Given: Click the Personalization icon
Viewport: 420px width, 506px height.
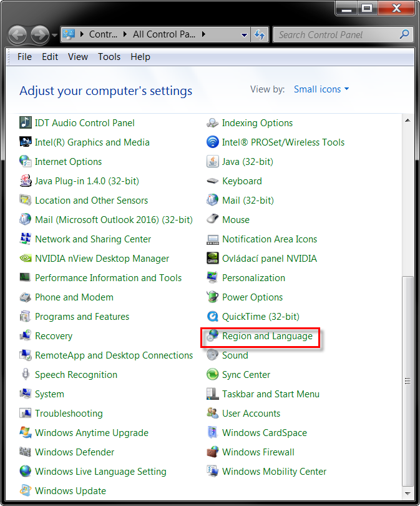Looking at the screenshot, I should coord(212,278).
